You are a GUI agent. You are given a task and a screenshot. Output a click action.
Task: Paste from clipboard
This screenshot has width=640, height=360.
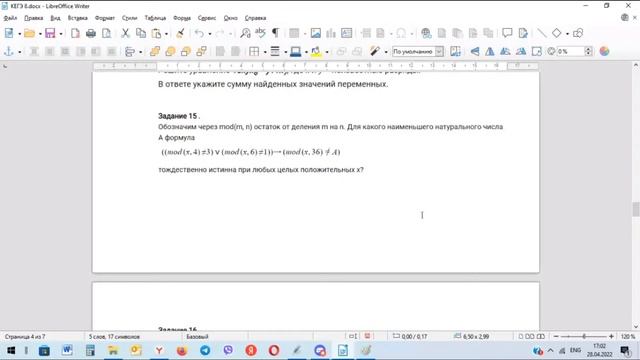[156, 33]
